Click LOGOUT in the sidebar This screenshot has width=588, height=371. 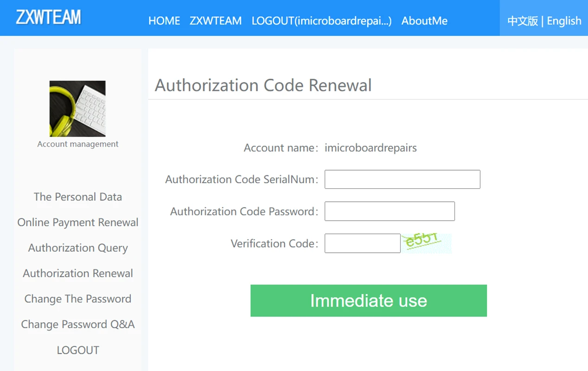tap(78, 350)
